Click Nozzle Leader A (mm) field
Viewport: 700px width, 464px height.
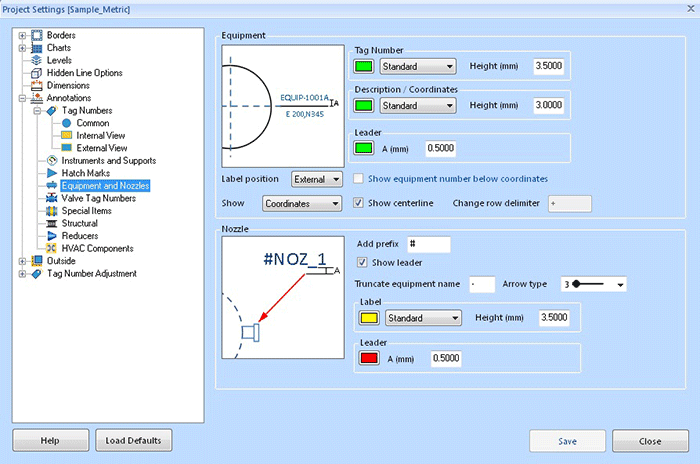coord(446,358)
